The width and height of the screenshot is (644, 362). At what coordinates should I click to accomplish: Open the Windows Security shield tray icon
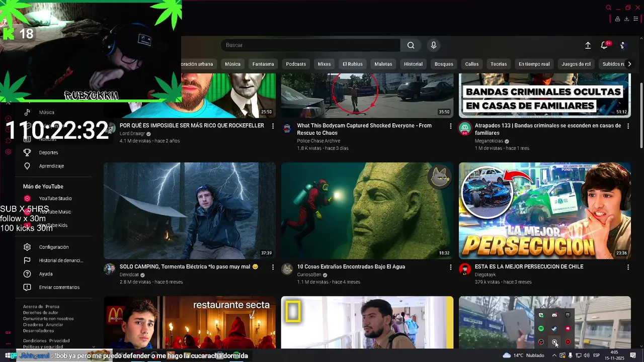tap(541, 315)
